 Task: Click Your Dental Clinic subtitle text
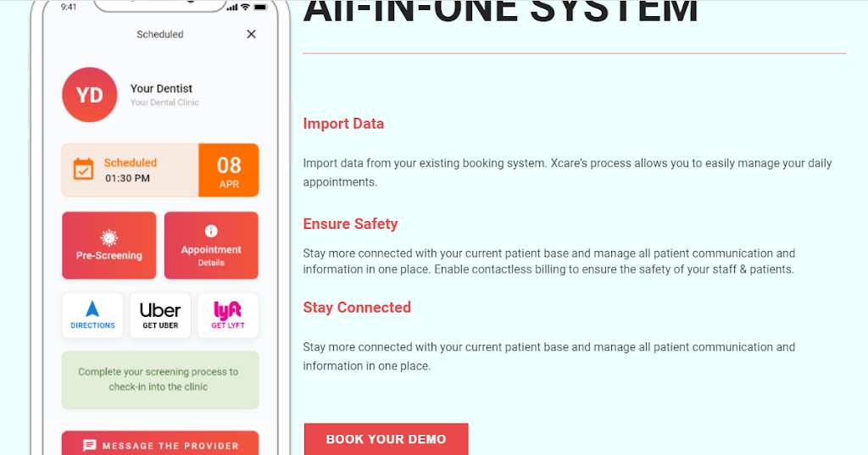coord(164,103)
